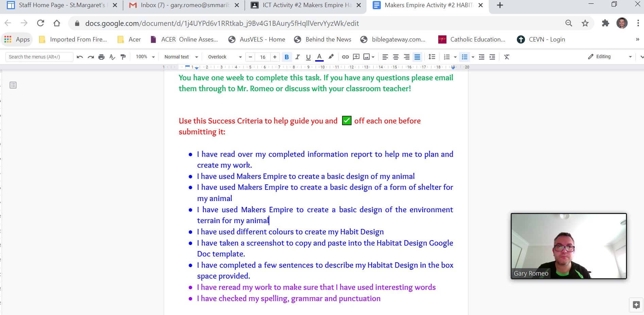Open the Chrome three-dot menu
This screenshot has height=315, width=644.
pyautogui.click(x=638, y=23)
